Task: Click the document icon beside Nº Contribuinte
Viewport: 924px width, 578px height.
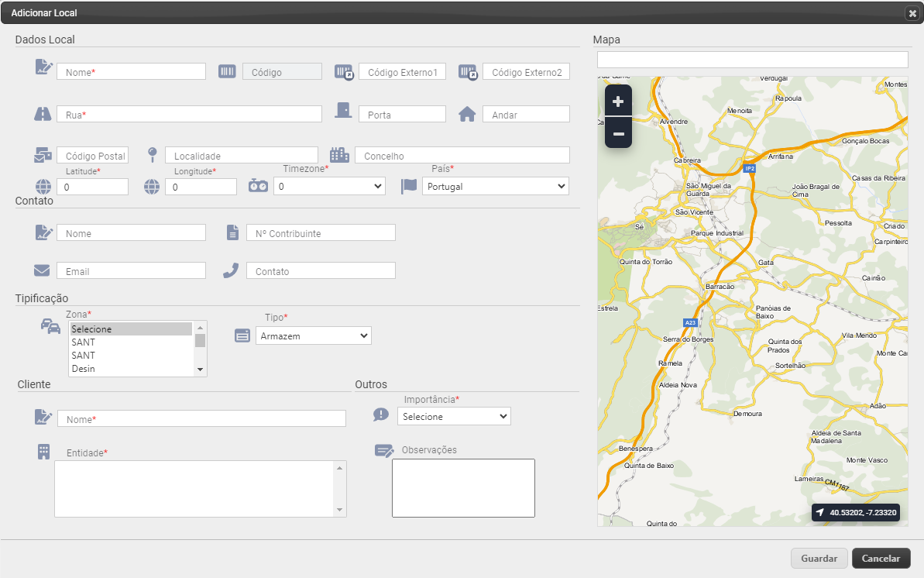Action: click(233, 232)
